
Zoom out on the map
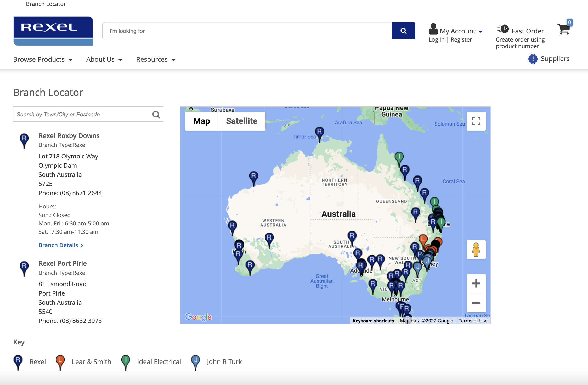click(x=476, y=303)
